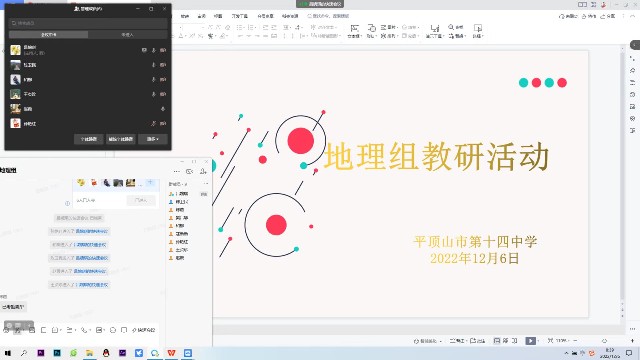The width and height of the screenshot is (640, 360).
Task: Switch to the right tab in participant panel
Action: [127, 35]
